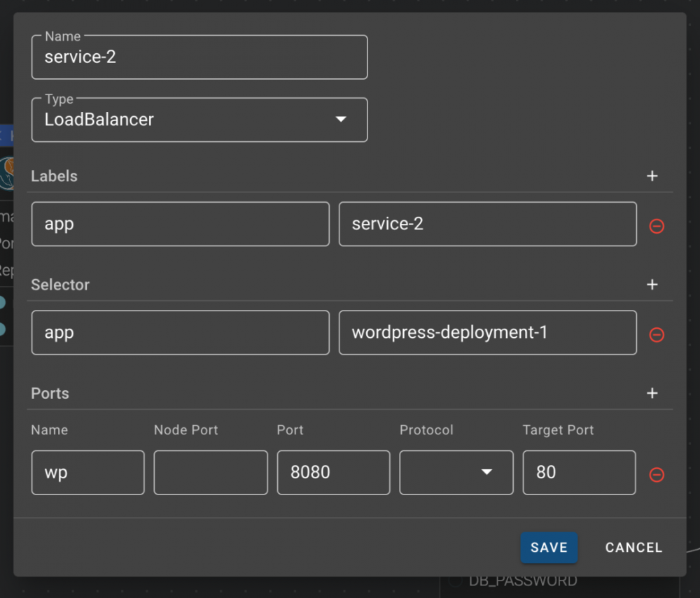Edit the Port field containing 8080

(x=333, y=473)
